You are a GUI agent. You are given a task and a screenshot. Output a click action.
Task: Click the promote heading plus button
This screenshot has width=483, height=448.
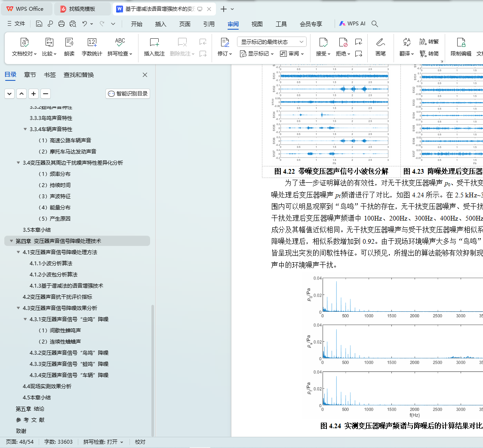point(33,94)
